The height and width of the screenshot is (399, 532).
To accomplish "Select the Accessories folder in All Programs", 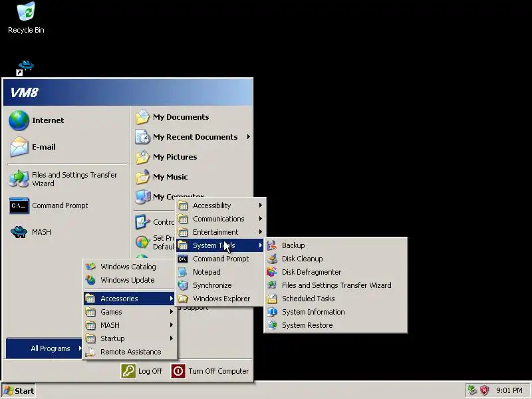I will coord(129,299).
